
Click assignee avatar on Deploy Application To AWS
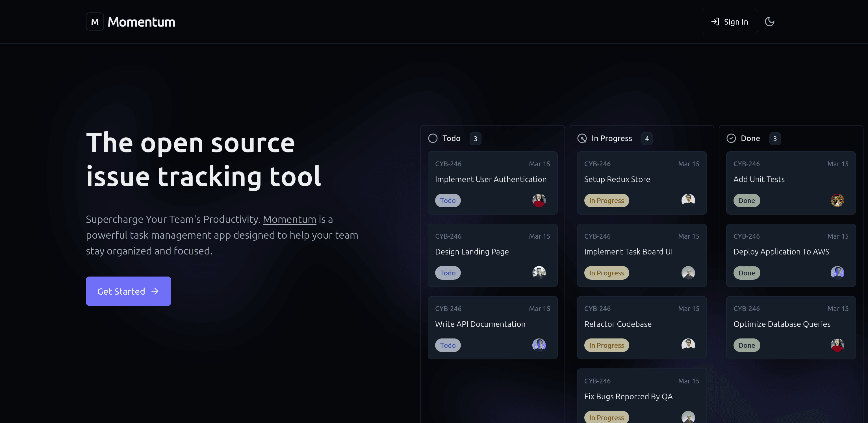tap(838, 273)
